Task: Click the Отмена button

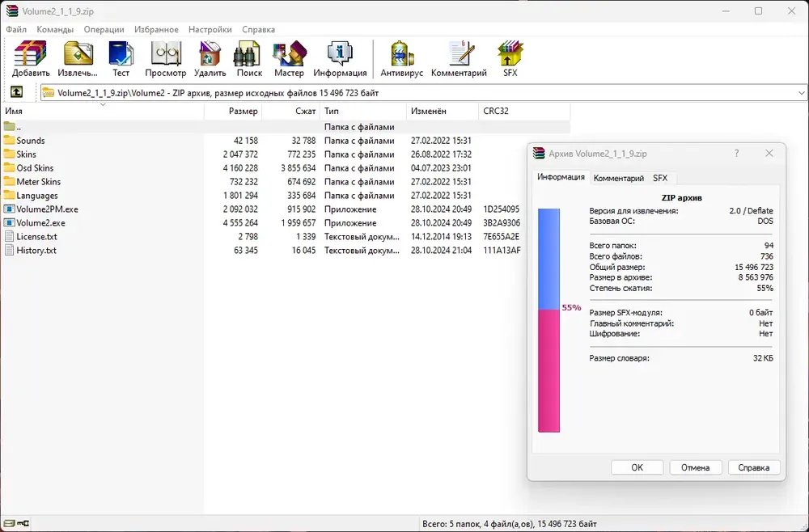Action: (x=696, y=467)
